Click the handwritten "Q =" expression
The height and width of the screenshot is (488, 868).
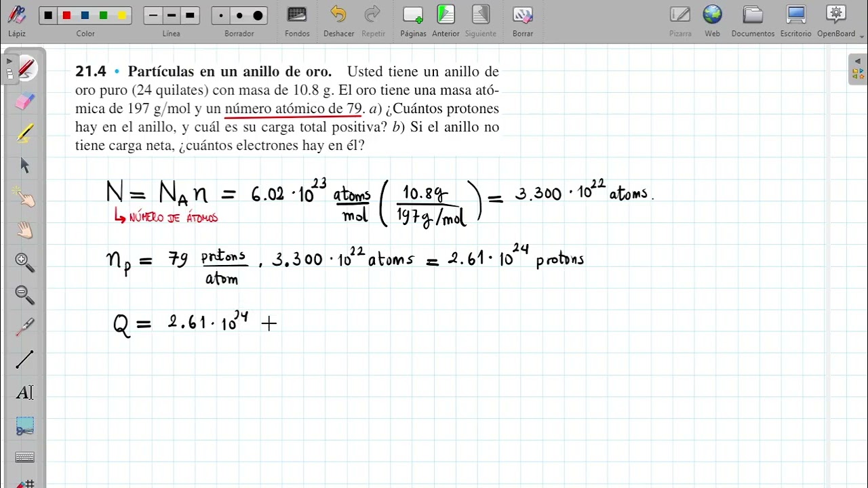[132, 325]
